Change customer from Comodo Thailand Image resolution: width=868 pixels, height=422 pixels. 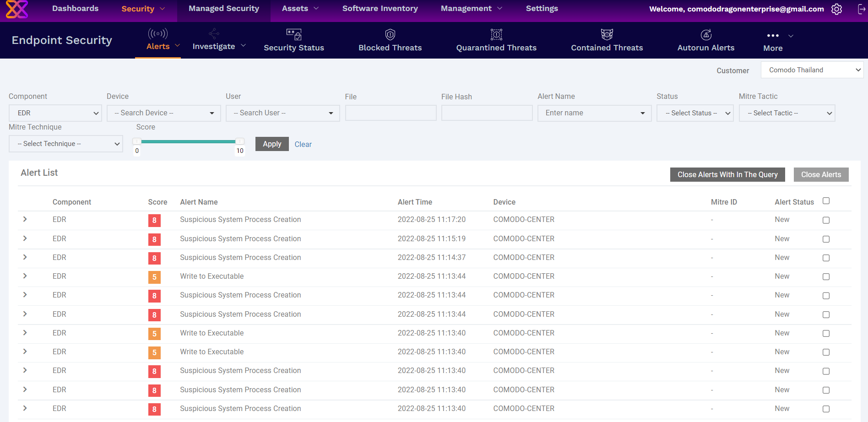coord(812,70)
